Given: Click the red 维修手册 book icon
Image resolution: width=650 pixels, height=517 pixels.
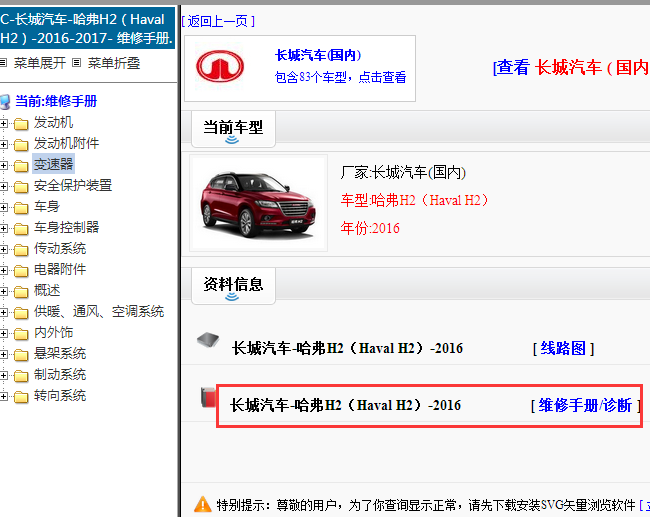Looking at the screenshot, I should point(208,397).
